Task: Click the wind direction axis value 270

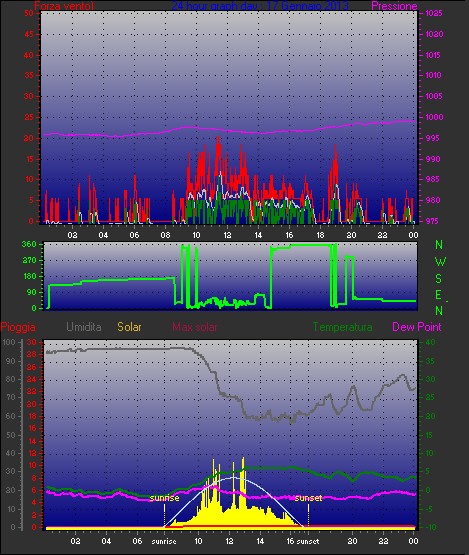Action: coord(29,261)
